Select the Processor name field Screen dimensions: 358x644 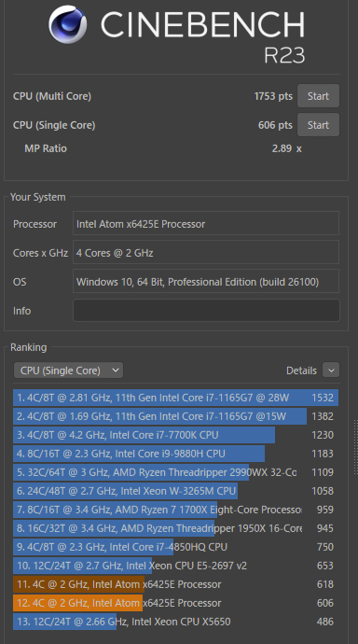click(x=206, y=224)
